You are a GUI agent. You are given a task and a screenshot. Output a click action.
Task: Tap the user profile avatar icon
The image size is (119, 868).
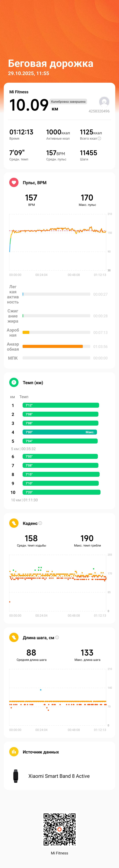(x=104, y=101)
